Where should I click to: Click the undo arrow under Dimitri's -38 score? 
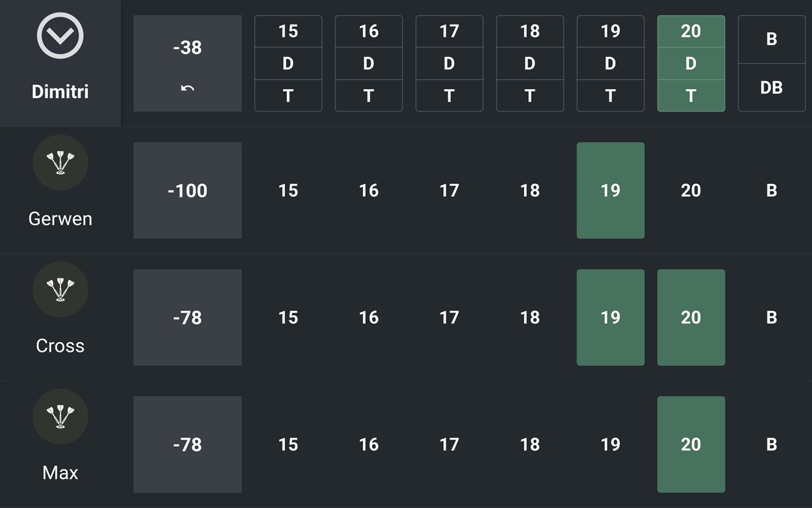point(187,88)
